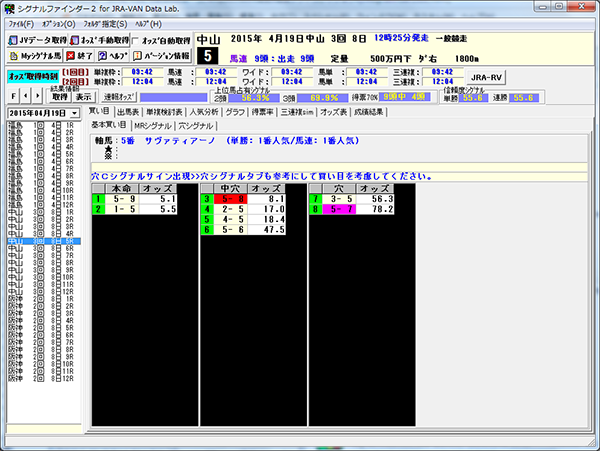This screenshot has width=600, height=451.
Task: Open the ファイル(F) menu
Action: click(21, 24)
